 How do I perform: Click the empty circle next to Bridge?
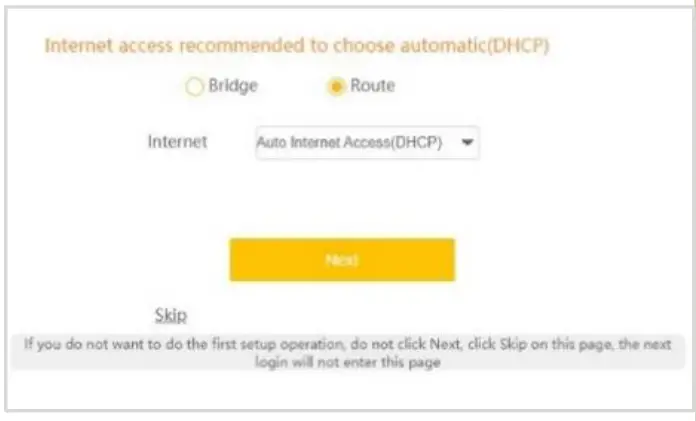(194, 87)
